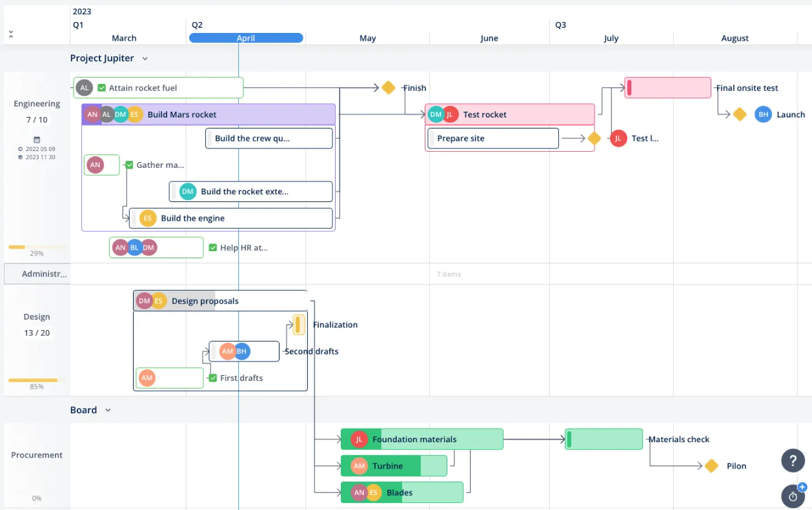Screen dimensions: 812x510
Task: Collapse the Board group chevron
Action: coord(108,411)
